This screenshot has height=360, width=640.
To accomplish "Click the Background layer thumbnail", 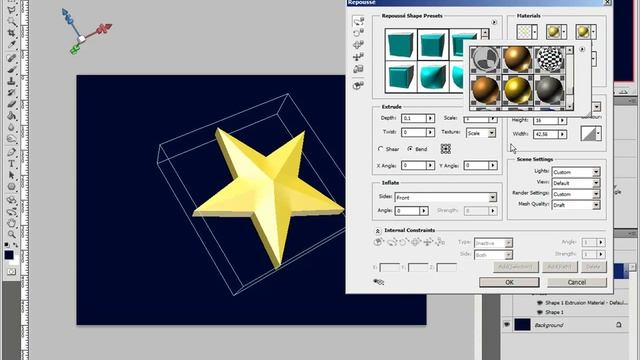I will [x=522, y=324].
